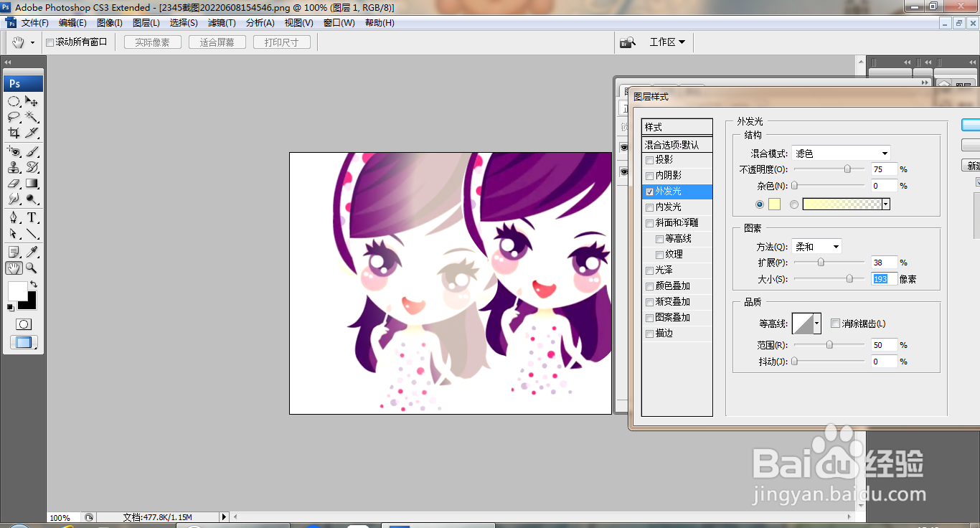Open the 等高线 contour picker arrow
The width and height of the screenshot is (980, 528).
816,324
